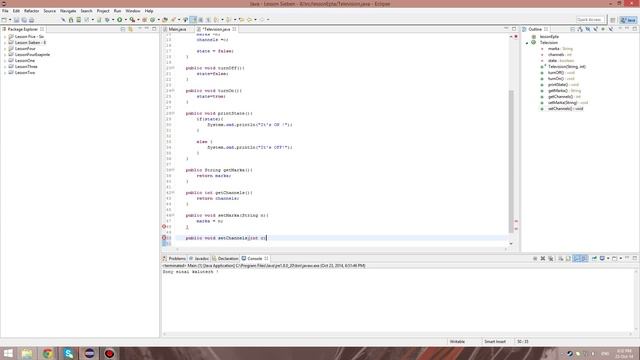Click the External Tools run icon
This screenshot has height=360, width=640.
click(x=132, y=20)
